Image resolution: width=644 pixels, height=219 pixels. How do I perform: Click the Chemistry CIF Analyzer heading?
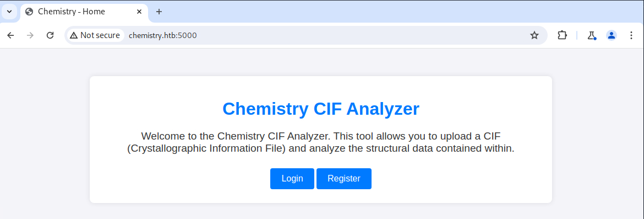pos(321,109)
